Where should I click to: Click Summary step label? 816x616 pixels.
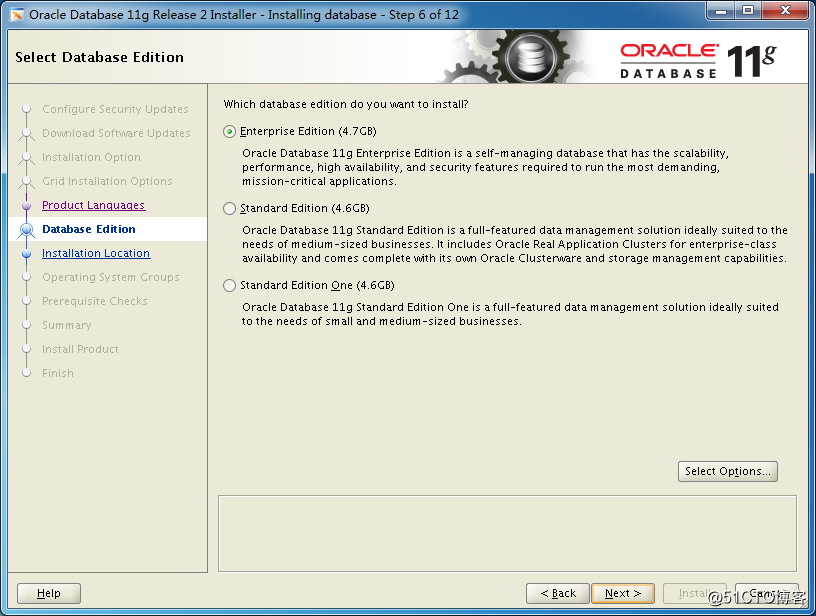[67, 325]
